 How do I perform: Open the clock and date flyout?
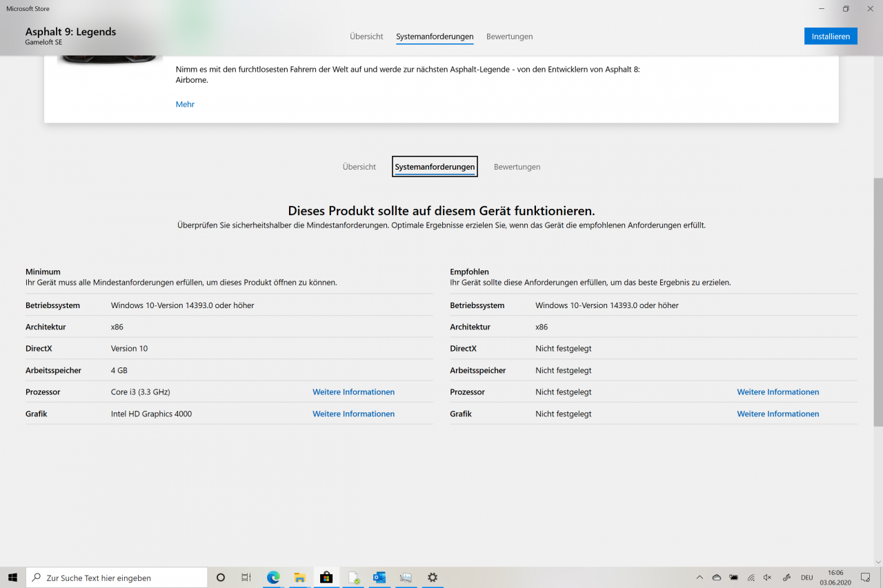coord(835,578)
